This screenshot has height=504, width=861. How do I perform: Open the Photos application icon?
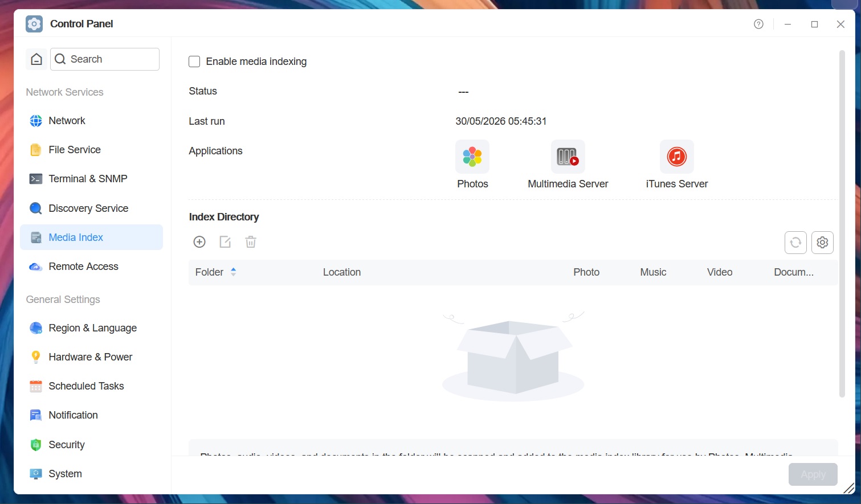coord(472,157)
